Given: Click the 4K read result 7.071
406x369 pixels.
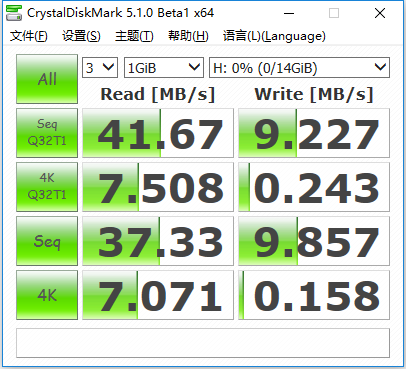Looking at the screenshot, I should pyautogui.click(x=158, y=295).
